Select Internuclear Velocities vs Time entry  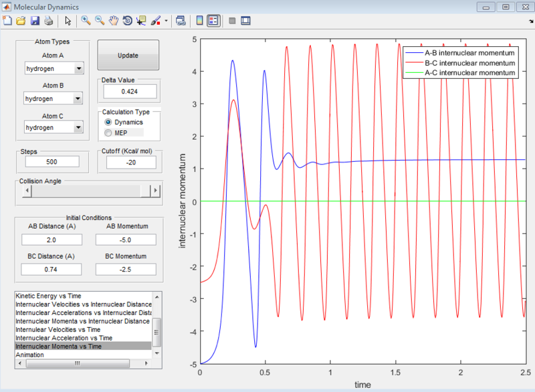click(x=58, y=330)
